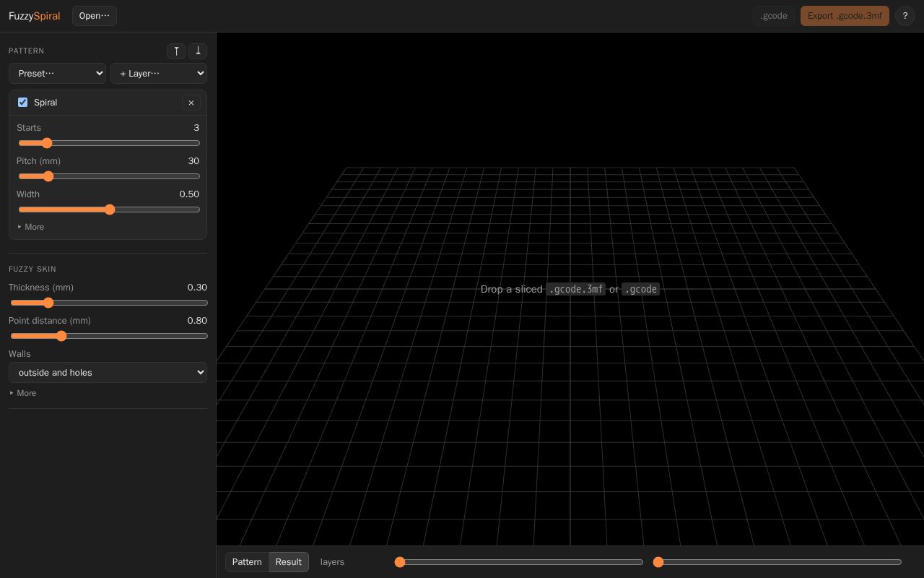Adjust the Thickness (mm) slider
The image size is (924, 578).
pos(109,303)
